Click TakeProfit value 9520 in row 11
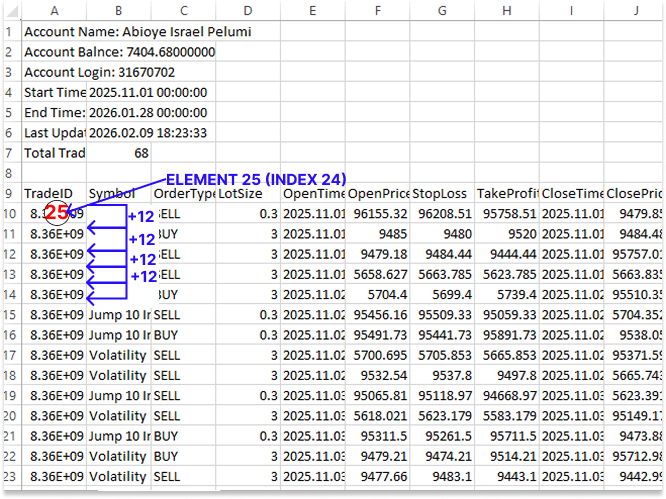666x499 pixels. 507,234
